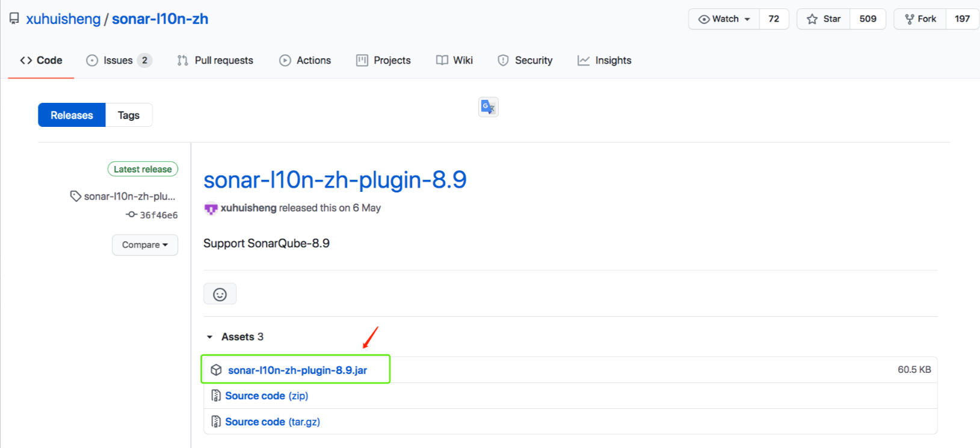Open the sonar-l10n-zh-plugin-8.9 release title
Viewport: 980px width, 448px height.
[x=335, y=180]
